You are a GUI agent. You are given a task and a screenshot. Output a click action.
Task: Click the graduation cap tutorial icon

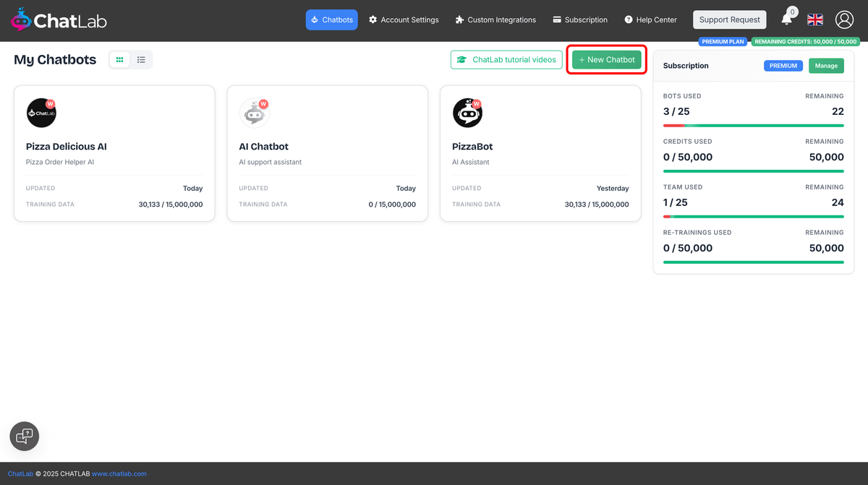tap(463, 59)
